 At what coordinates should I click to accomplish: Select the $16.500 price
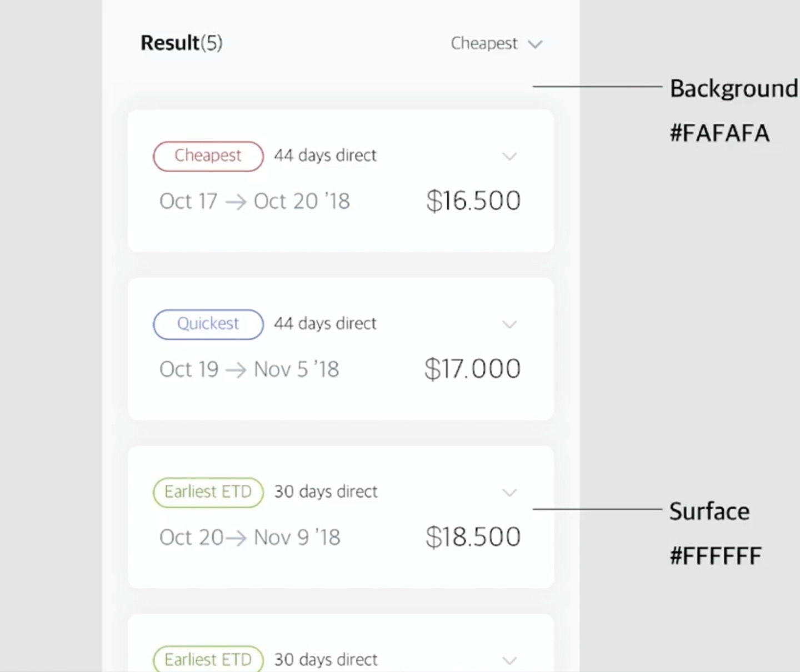[473, 201]
